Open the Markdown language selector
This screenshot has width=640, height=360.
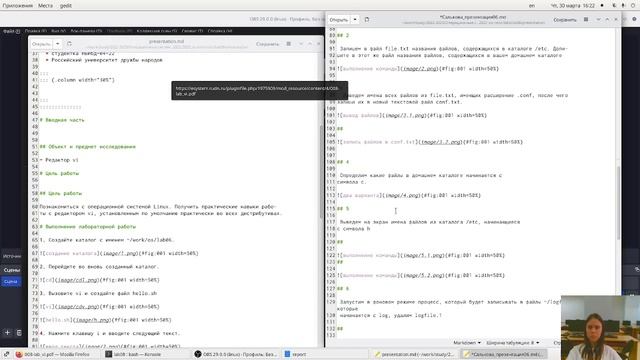tap(467, 343)
